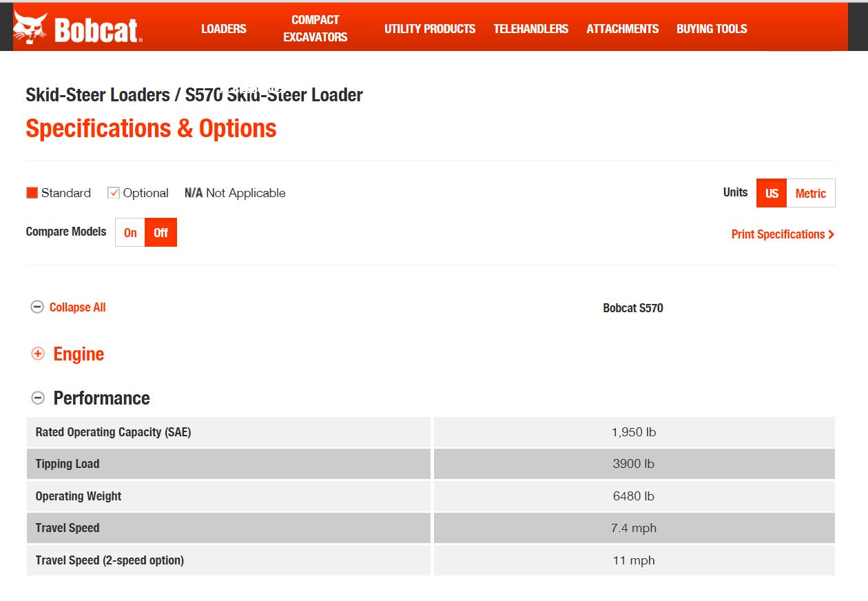Screen dimensions: 868x601
Task: Open the Compact Excavators menu
Action: [316, 28]
